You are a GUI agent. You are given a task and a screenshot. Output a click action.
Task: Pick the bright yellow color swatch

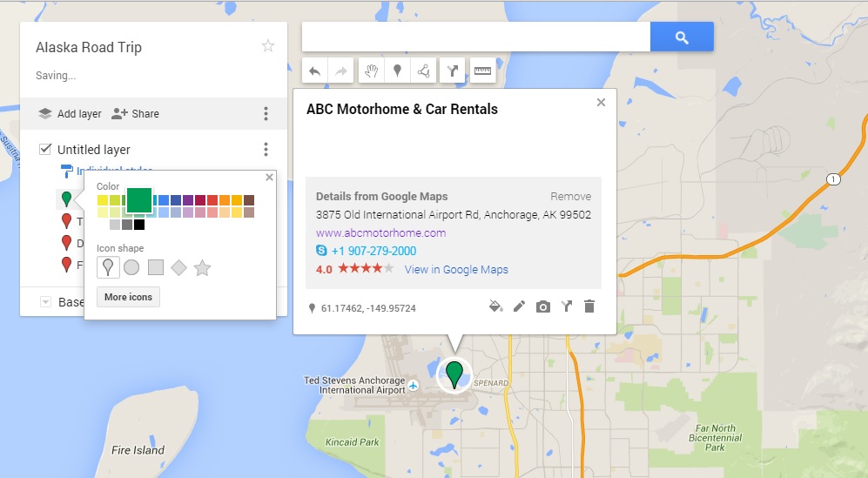tap(103, 200)
